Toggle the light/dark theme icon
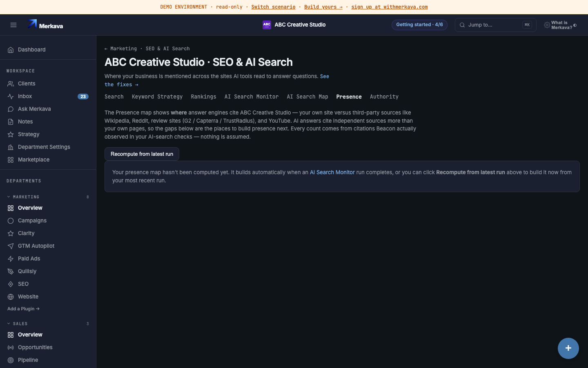Viewport: 588px width, 368px height. 575,25
